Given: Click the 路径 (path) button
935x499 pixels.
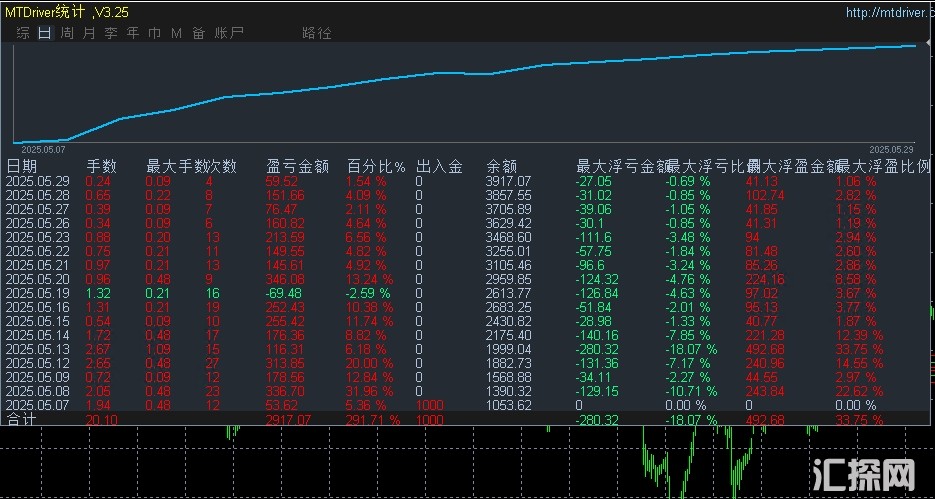Looking at the screenshot, I should pos(316,33).
